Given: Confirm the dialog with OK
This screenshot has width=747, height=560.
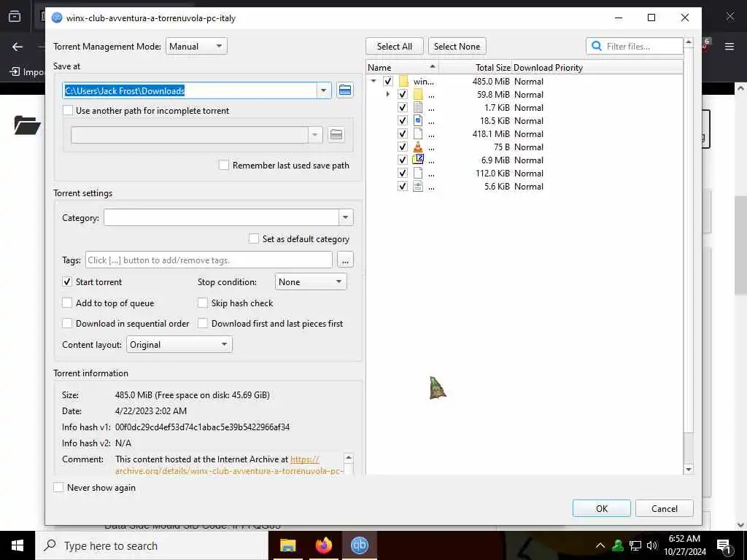Looking at the screenshot, I should tap(602, 508).
